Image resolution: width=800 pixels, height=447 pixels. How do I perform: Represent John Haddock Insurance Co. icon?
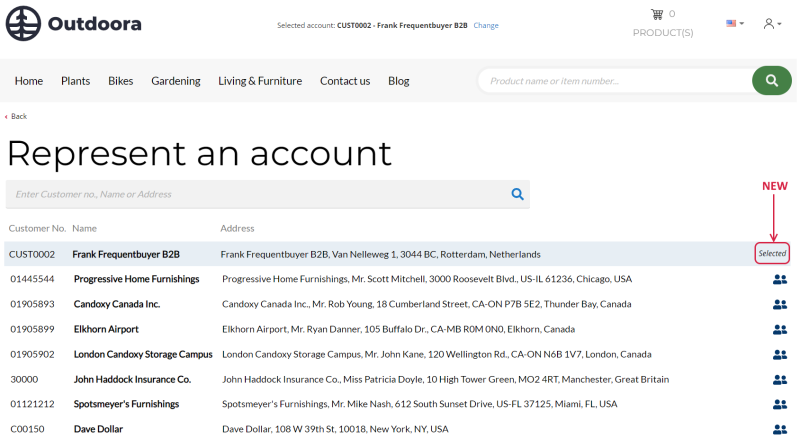(x=780, y=380)
